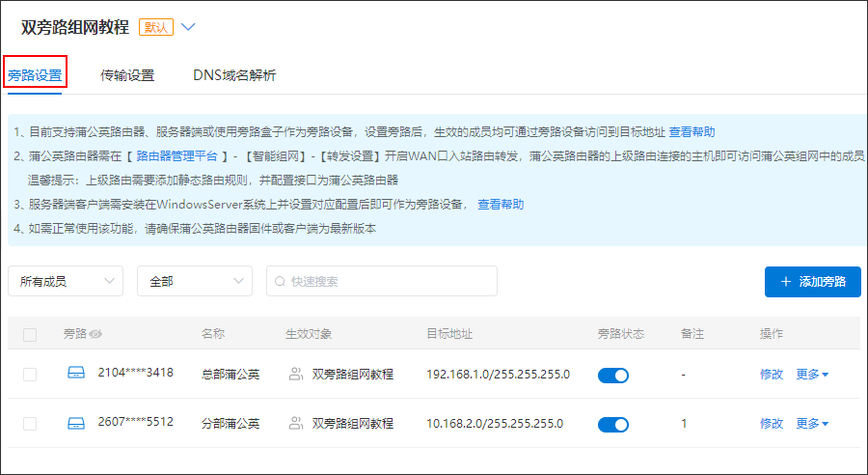868x475 pixels.
Task: Tick the select-all checkbox in table header
Action: click(x=30, y=334)
